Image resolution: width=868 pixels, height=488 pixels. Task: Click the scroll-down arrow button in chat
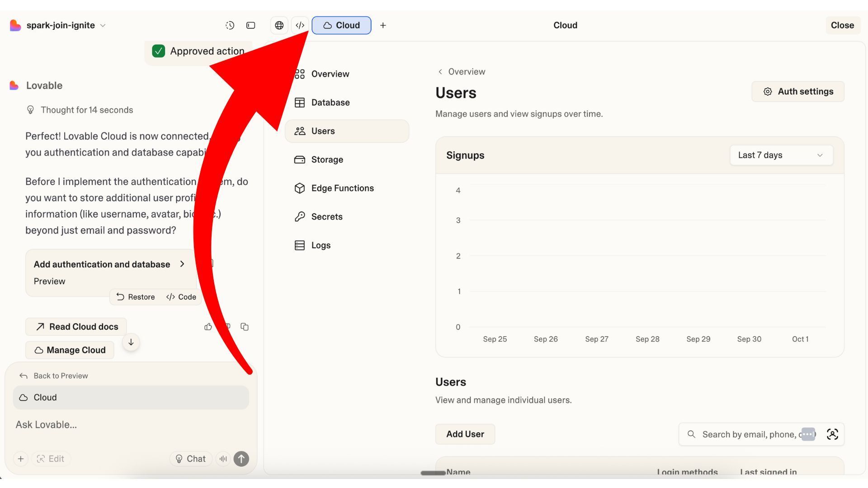(x=131, y=343)
